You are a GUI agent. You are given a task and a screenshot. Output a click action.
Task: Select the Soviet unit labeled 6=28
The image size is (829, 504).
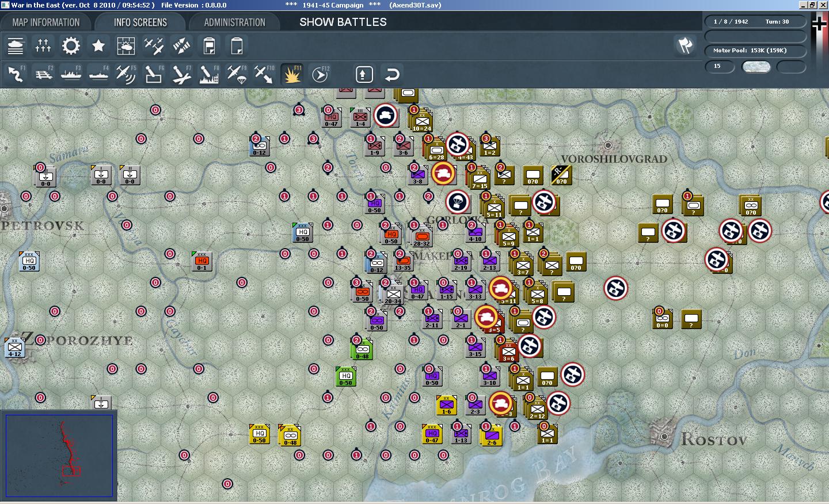tap(436, 151)
